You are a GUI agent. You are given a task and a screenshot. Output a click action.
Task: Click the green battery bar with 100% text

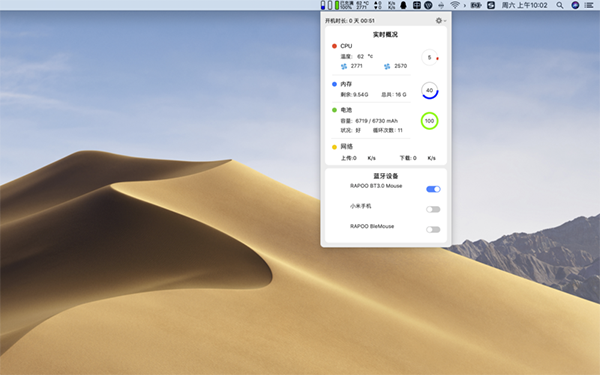[x=344, y=5]
